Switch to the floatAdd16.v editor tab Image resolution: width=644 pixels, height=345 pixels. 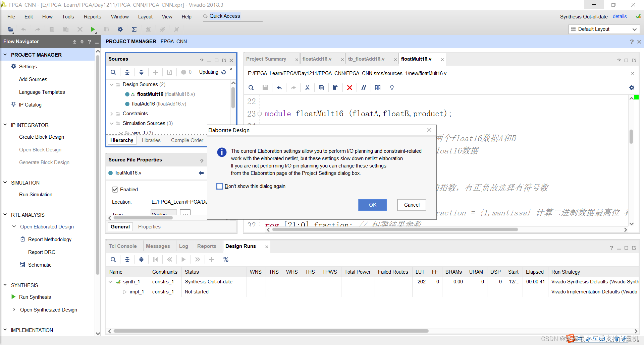[317, 59]
